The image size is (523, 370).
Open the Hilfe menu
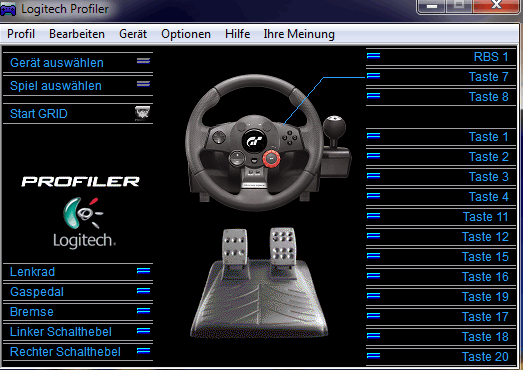[x=237, y=34]
